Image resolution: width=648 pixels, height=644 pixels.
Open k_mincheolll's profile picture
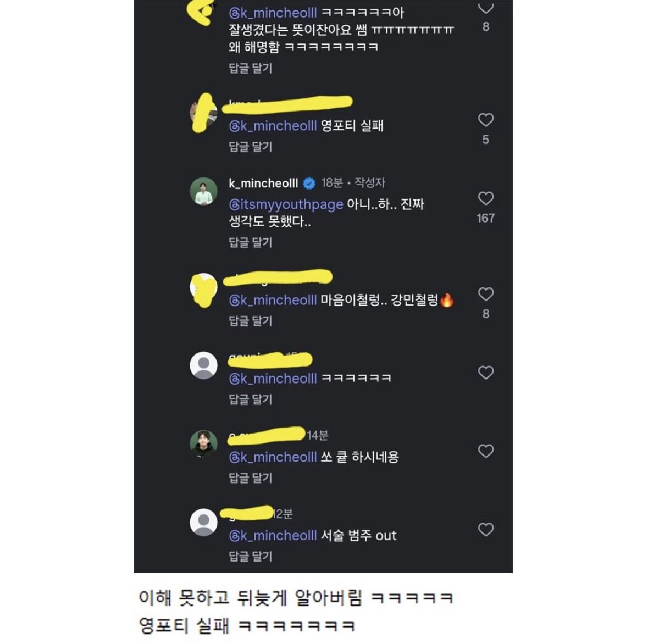tap(203, 191)
